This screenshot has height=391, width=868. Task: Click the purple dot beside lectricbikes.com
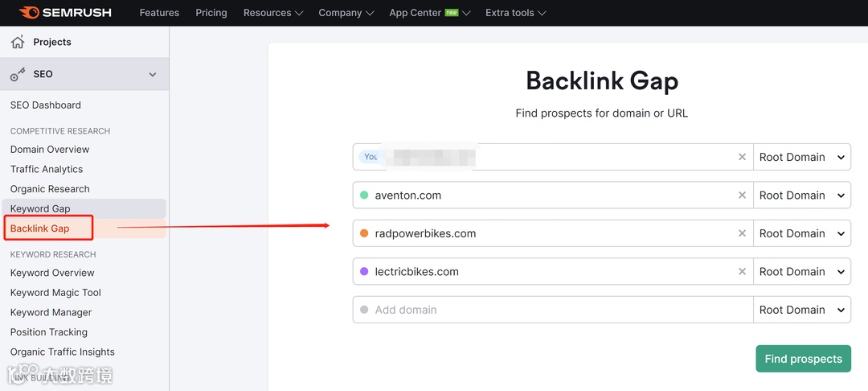click(364, 271)
